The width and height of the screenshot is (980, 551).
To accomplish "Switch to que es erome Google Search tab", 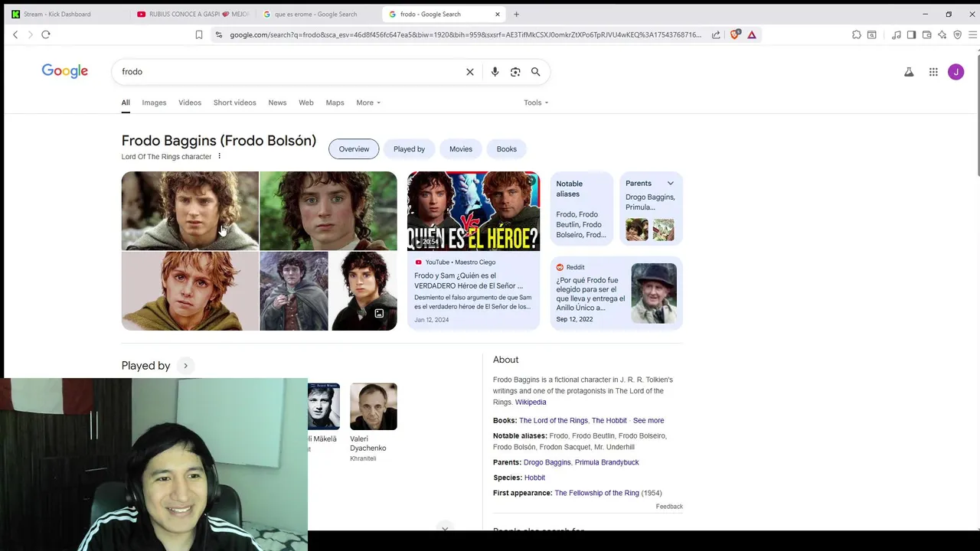I will coord(318,14).
